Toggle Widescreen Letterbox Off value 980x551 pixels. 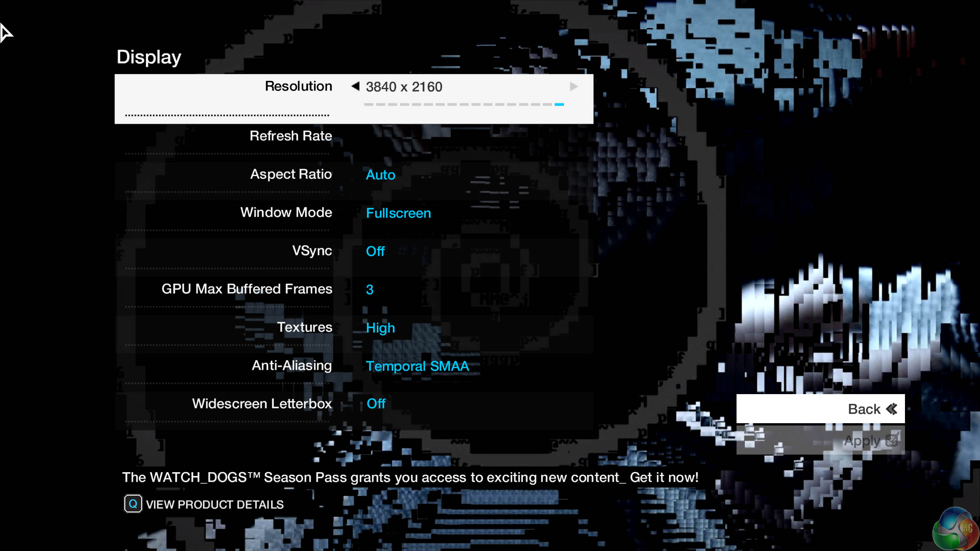click(x=376, y=404)
